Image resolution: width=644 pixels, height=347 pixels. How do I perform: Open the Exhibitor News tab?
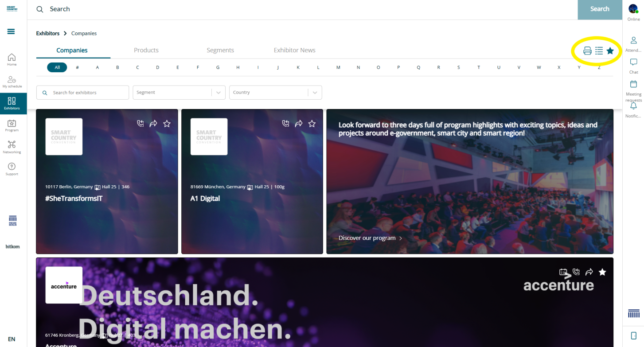click(x=295, y=51)
